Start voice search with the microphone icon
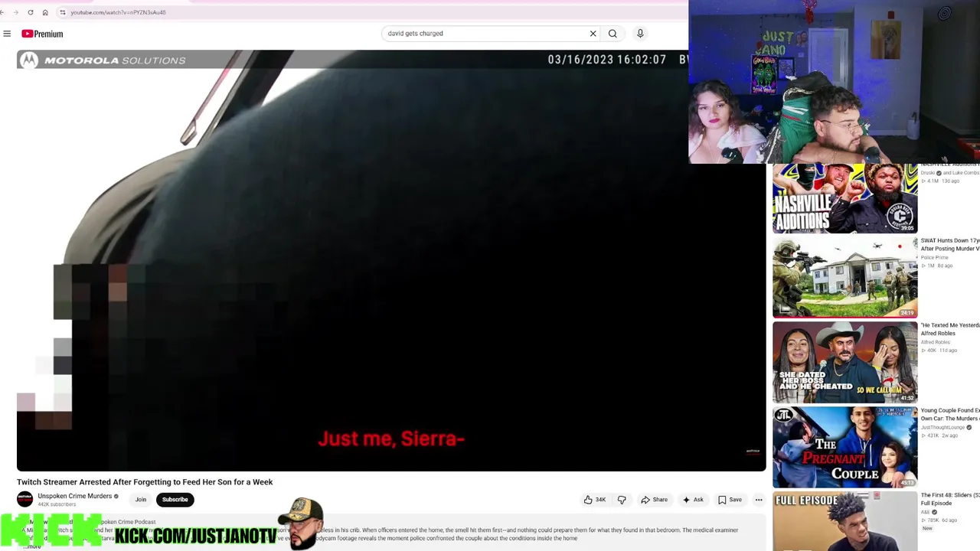The width and height of the screenshot is (980, 551). coord(640,34)
